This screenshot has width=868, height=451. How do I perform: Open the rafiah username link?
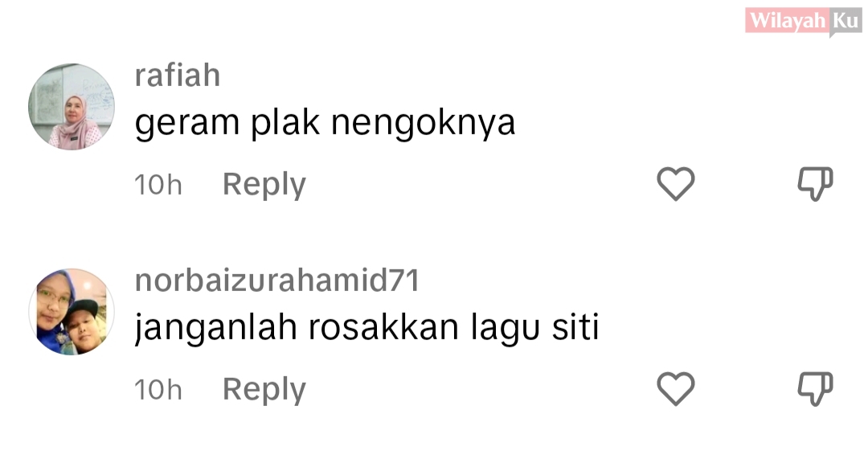[x=178, y=76]
